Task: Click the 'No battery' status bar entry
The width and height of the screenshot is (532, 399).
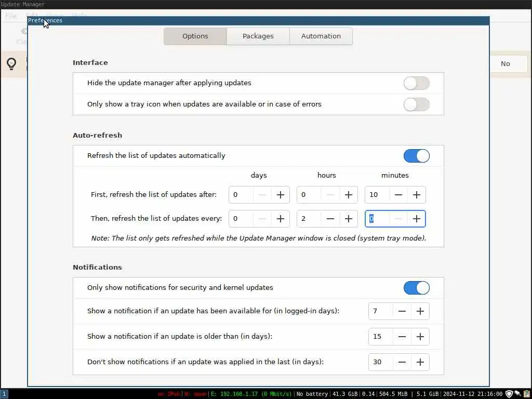Action: click(x=312, y=394)
